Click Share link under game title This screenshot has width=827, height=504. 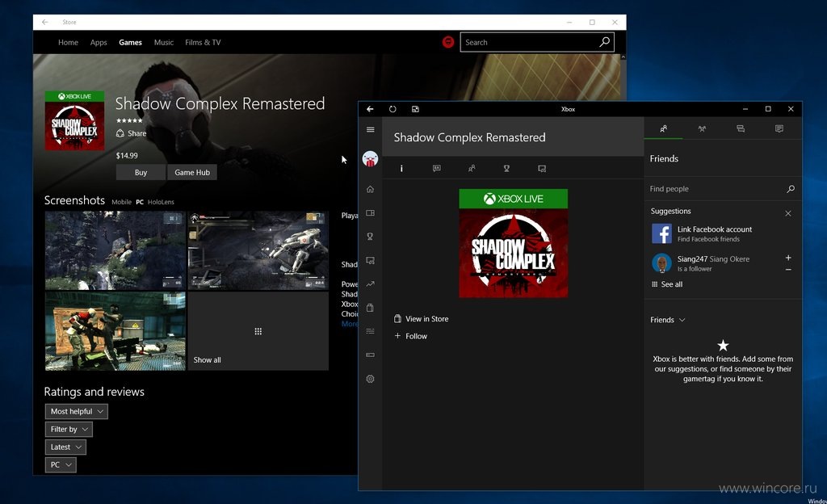(x=132, y=133)
